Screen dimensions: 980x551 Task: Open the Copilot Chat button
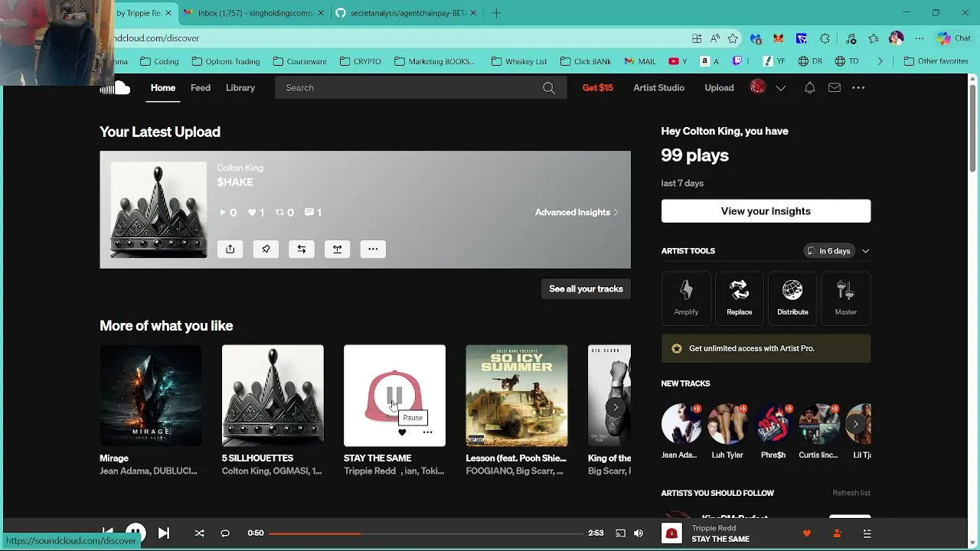(x=953, y=38)
